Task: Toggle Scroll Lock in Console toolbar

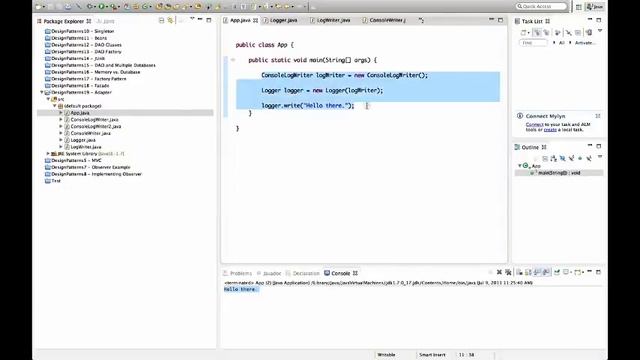Action: tap(529, 272)
